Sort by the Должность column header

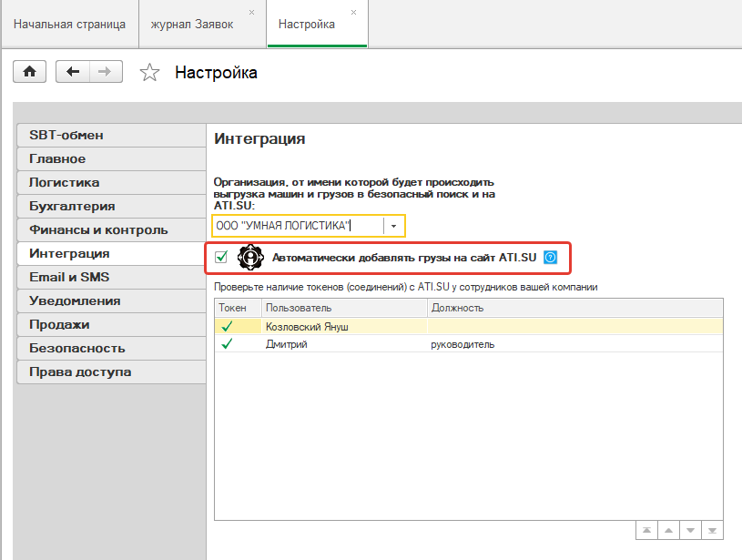tap(575, 308)
